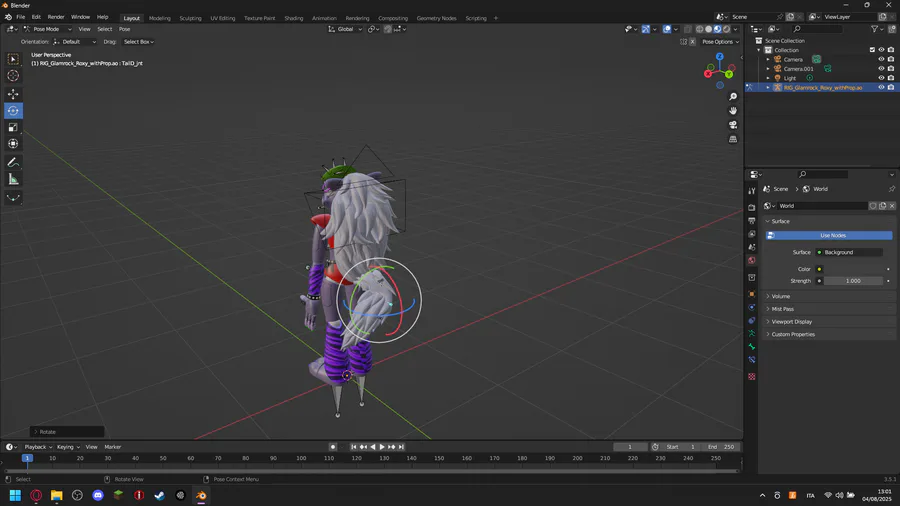
Task: Switch perspective/orthographic grid icon
Action: tap(733, 139)
